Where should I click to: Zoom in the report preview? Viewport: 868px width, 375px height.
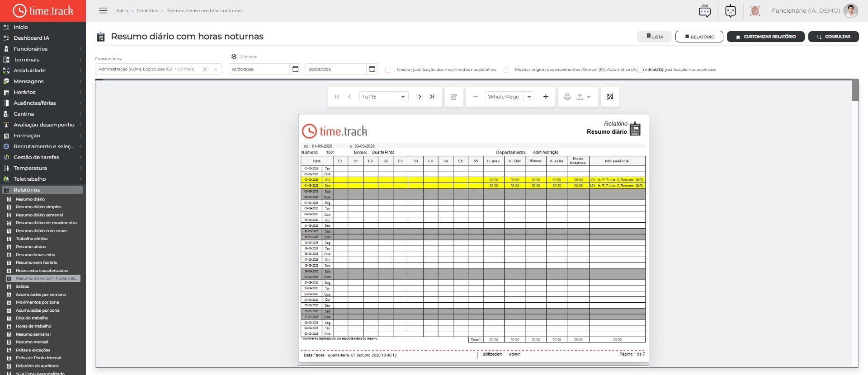[546, 97]
